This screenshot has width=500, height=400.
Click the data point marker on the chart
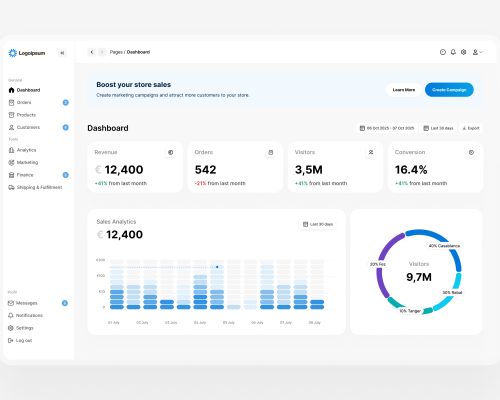[x=217, y=267]
